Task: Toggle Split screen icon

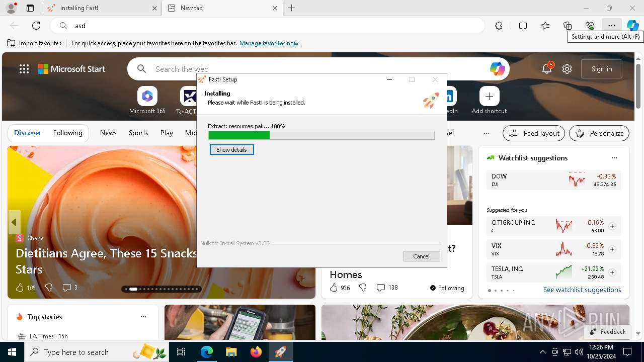Action: pyautogui.click(x=523, y=26)
